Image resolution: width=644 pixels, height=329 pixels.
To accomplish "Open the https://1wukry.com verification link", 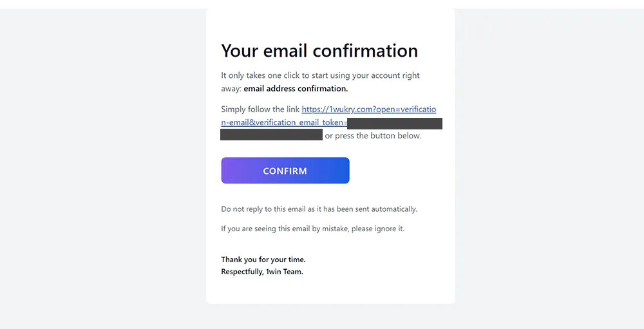I will pyautogui.click(x=369, y=109).
